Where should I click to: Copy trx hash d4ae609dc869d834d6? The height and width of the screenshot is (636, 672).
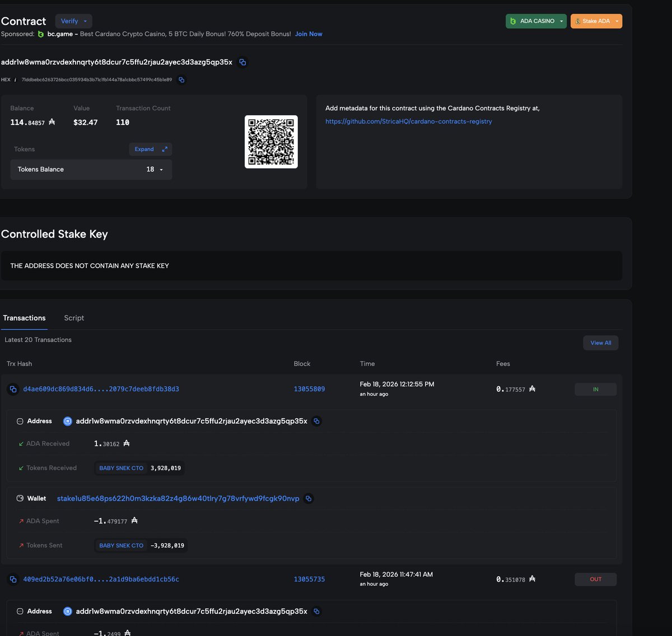13,389
